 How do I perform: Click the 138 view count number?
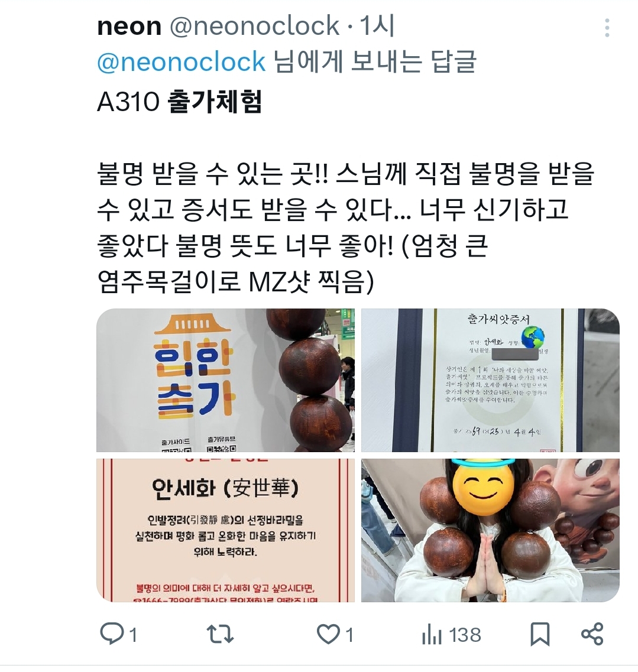pos(465,635)
